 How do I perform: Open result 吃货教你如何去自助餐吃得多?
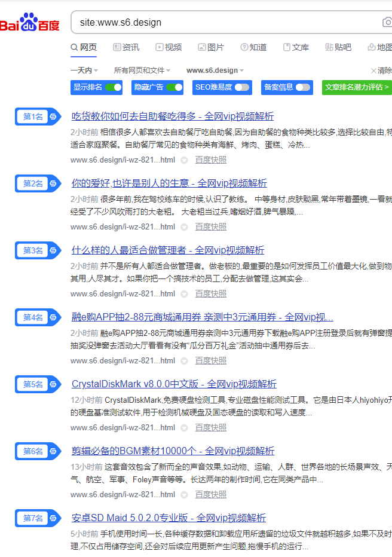click(173, 117)
